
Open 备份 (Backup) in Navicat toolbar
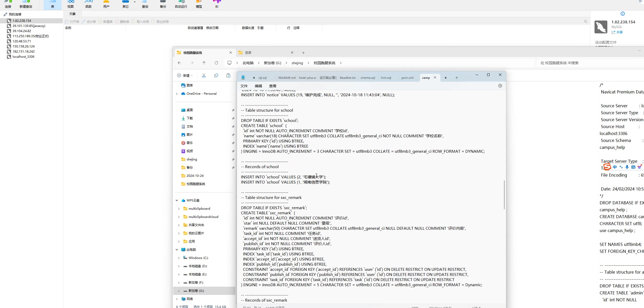click(163, 4)
